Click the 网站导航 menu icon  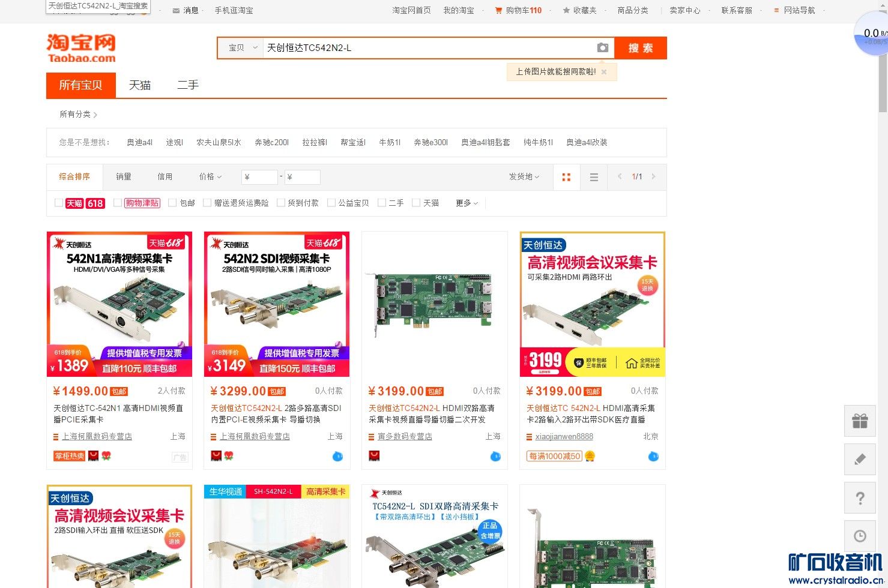(x=776, y=10)
